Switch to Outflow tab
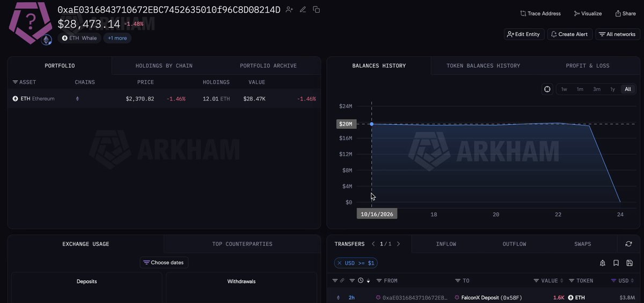644x303 pixels. (514, 244)
